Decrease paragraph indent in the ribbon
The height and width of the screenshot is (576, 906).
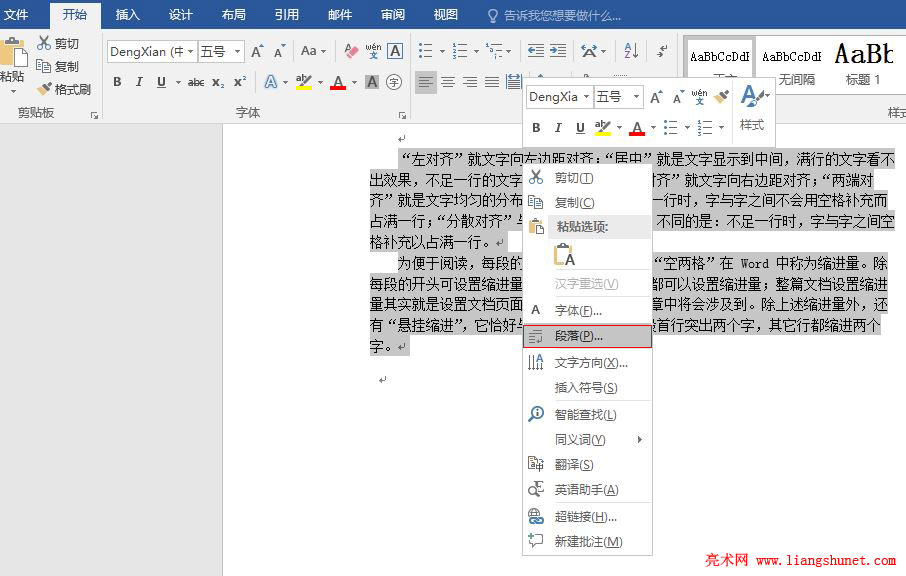click(536, 51)
